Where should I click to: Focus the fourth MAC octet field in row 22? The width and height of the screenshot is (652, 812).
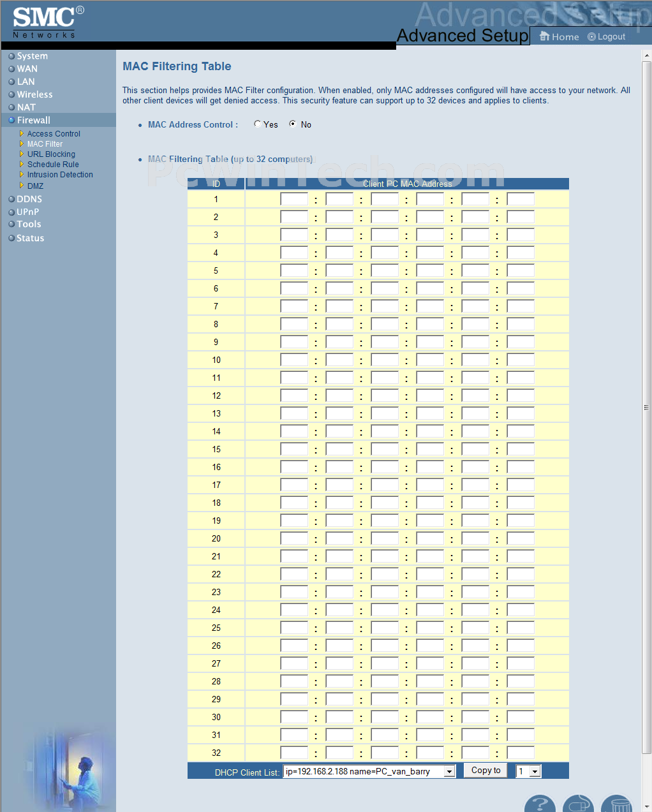[430, 574]
